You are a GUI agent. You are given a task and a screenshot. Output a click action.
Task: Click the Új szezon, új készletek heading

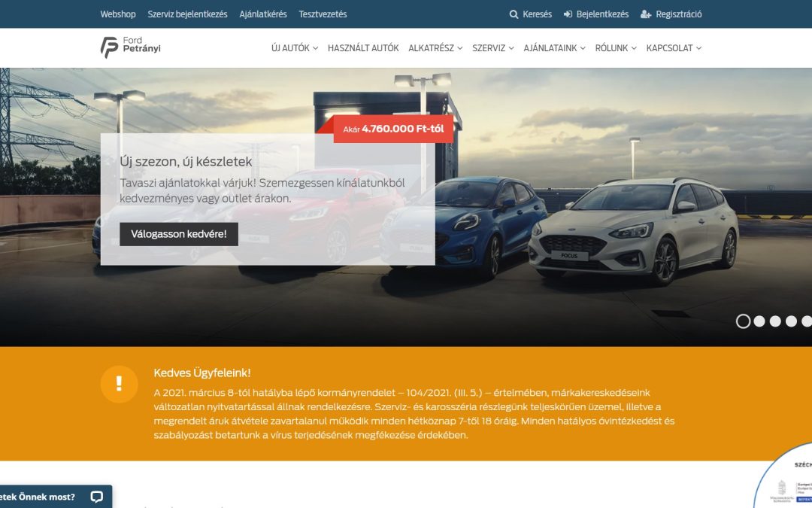point(186,162)
